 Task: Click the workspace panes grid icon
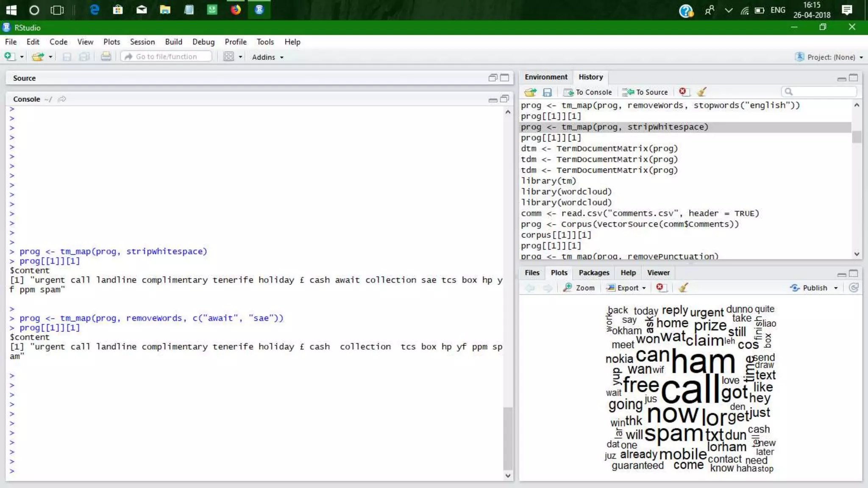pos(229,57)
